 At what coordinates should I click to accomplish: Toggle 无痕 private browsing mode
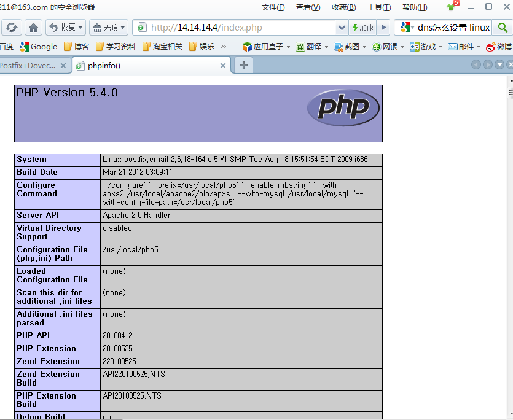pyautogui.click(x=105, y=28)
